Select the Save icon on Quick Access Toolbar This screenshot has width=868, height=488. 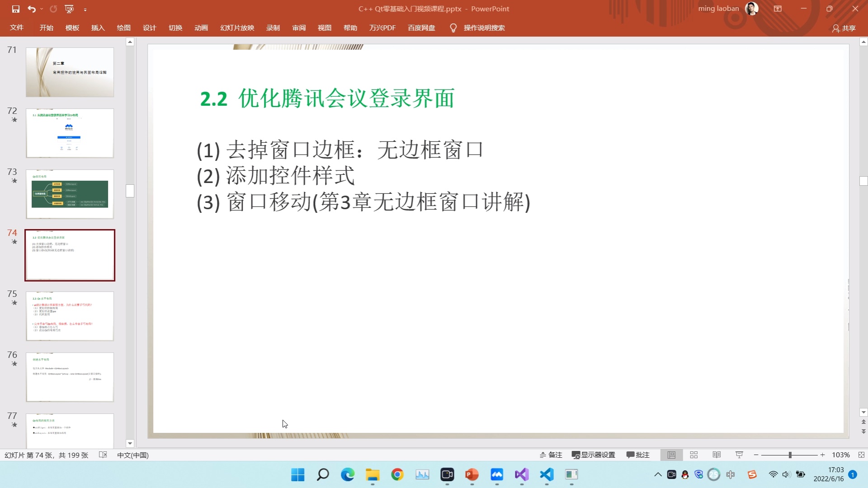tap(15, 9)
